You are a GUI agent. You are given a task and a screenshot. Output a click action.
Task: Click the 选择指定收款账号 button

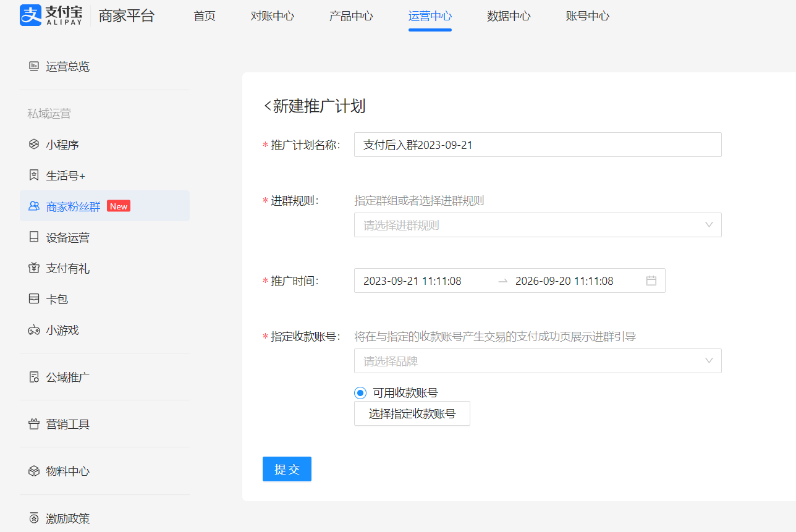click(412, 413)
